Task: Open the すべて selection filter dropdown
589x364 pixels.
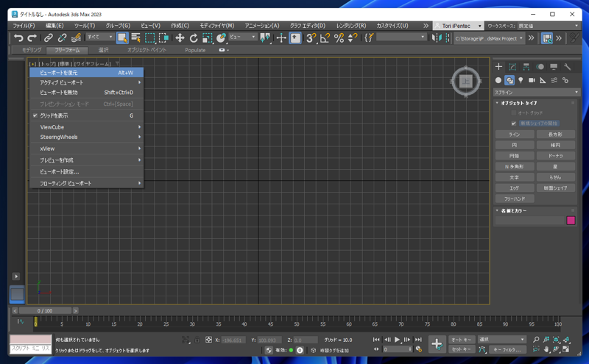Action: click(x=100, y=37)
